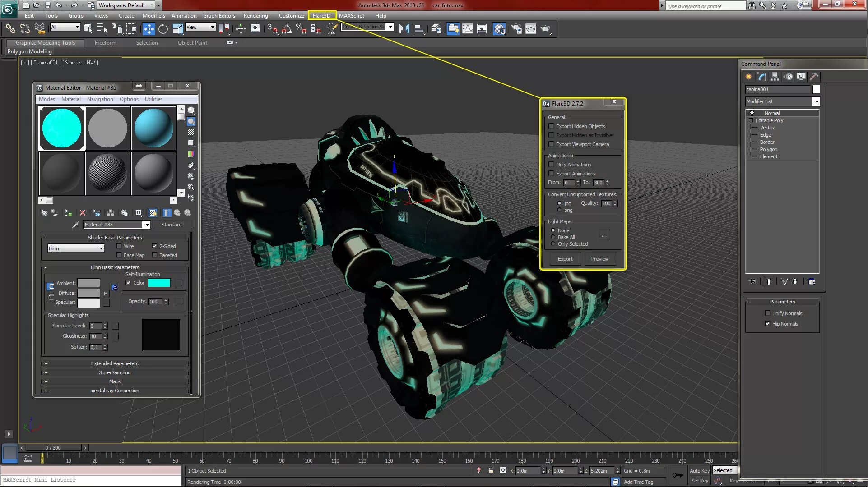Select the Select and Move tool
This screenshot has width=868, height=487.
[149, 29]
